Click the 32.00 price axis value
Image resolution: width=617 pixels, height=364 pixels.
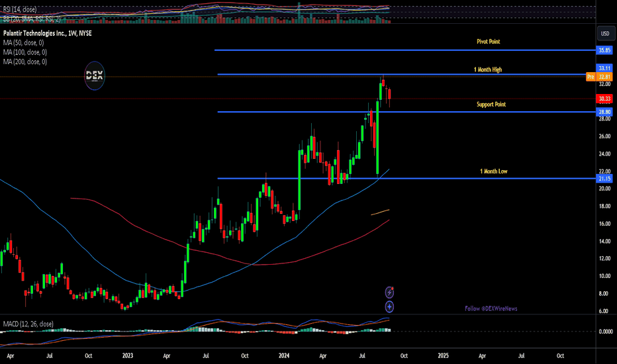point(605,84)
